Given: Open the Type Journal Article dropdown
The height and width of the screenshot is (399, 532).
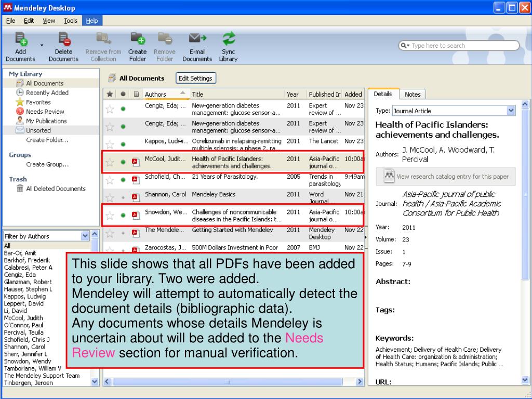Looking at the screenshot, I should click(511, 111).
